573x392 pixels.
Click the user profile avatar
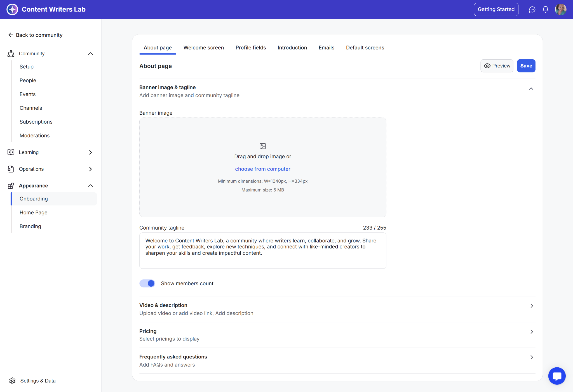[x=560, y=10]
